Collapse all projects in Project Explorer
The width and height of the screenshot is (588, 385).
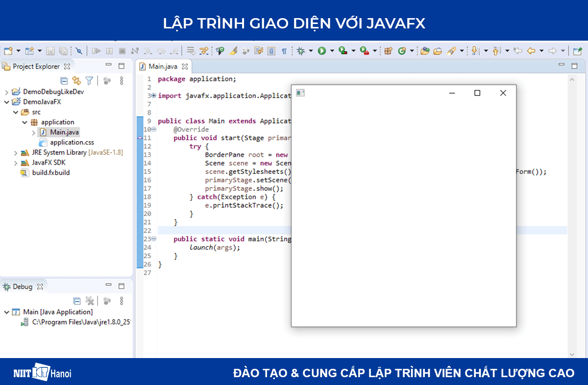64,80
